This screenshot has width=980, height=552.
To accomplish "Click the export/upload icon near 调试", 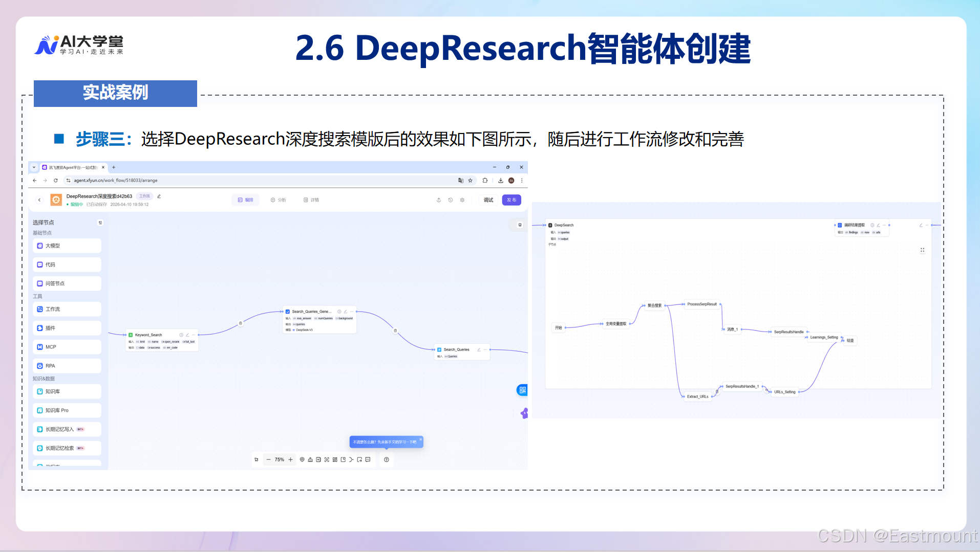I will 439,200.
